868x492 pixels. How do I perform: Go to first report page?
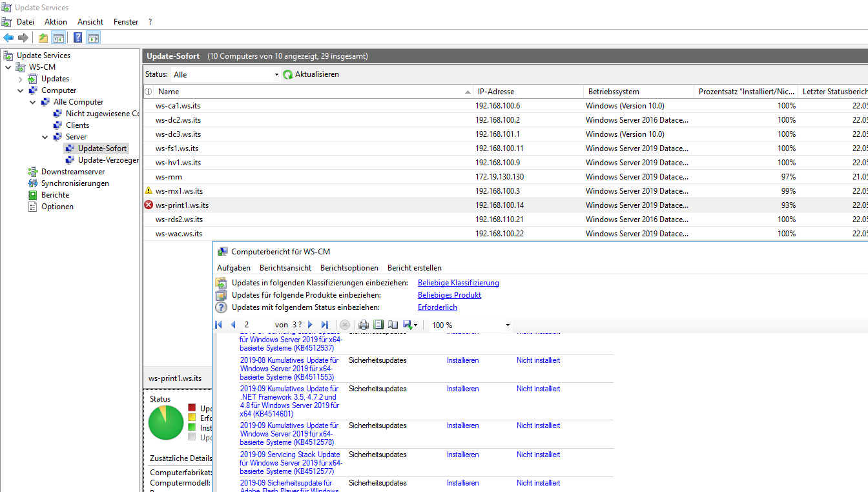[218, 325]
